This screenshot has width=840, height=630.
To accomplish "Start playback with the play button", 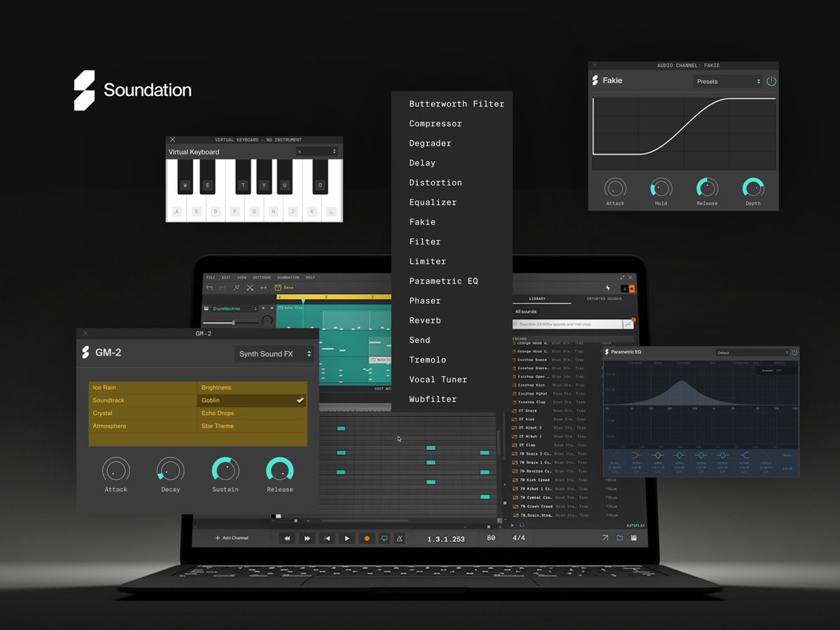I will [346, 538].
